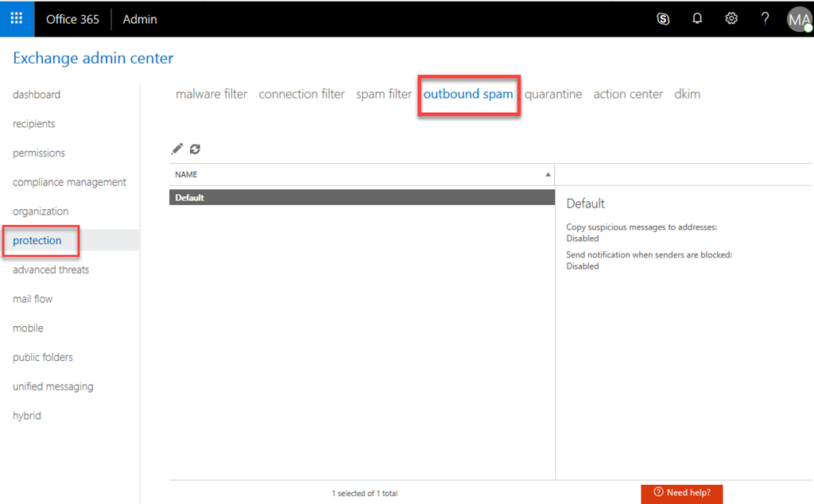This screenshot has width=814, height=504.
Task: Click the Need help? button
Action: [x=682, y=493]
